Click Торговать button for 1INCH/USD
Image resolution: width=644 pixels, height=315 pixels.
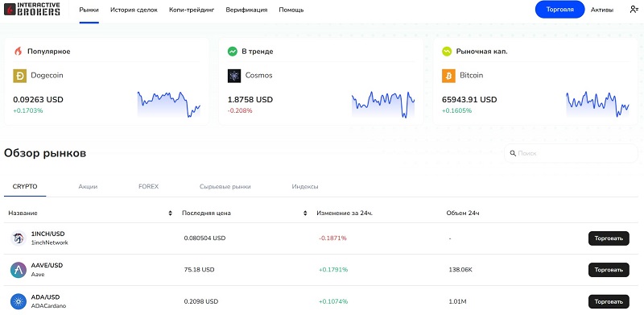click(609, 238)
